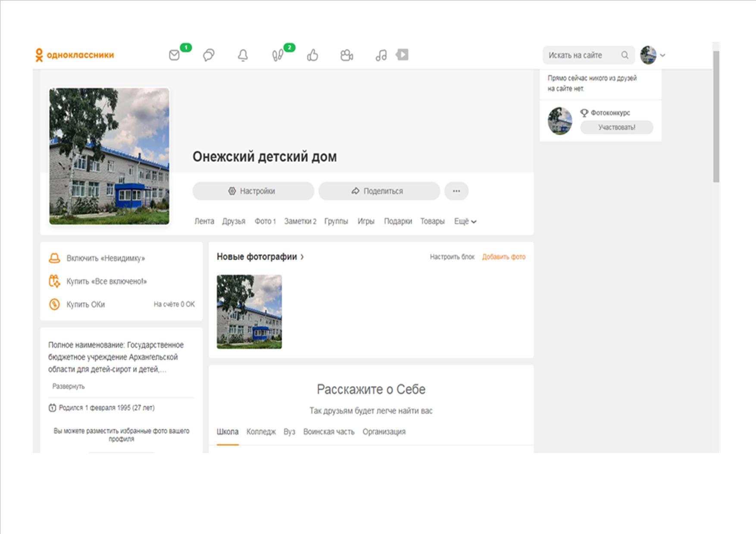Open 'Новые фотографии' section heading
The image size is (756, 534).
(256, 257)
